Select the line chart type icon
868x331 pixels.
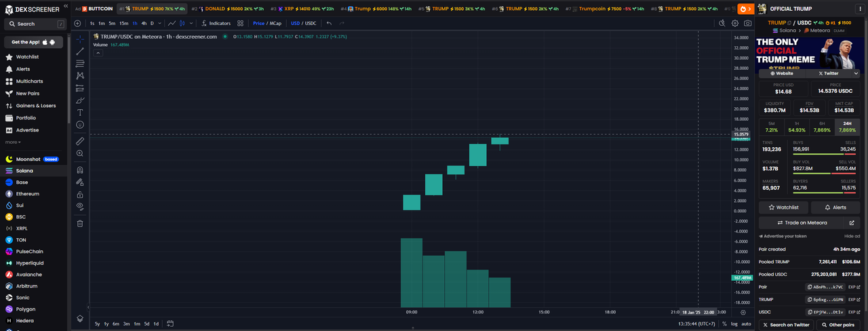(x=172, y=23)
